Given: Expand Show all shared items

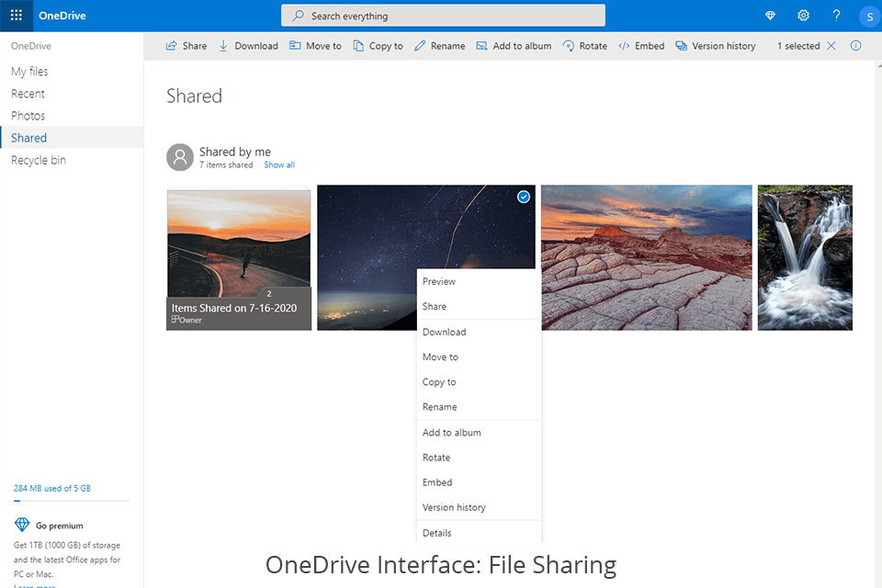Looking at the screenshot, I should [x=278, y=164].
